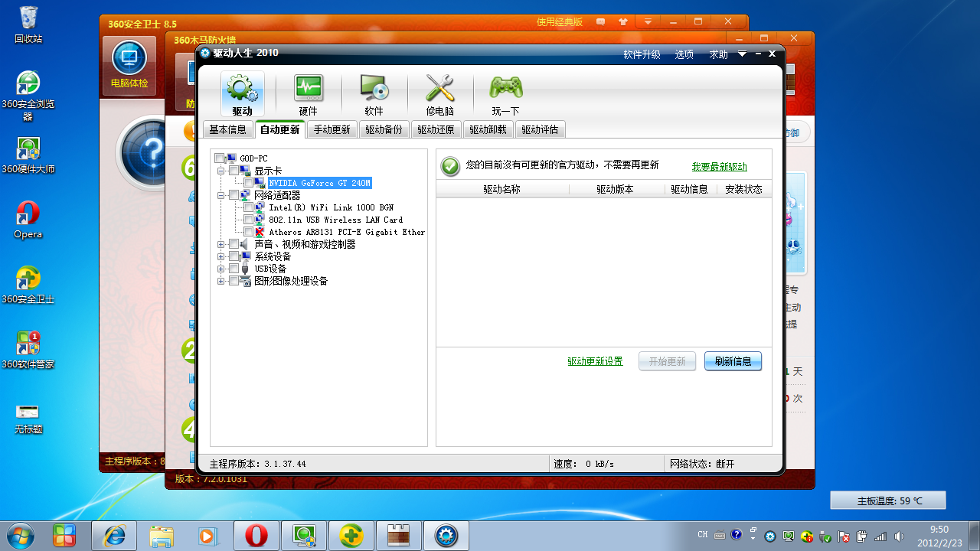Open 选项 in the title bar
The image size is (980, 551).
(x=684, y=54)
